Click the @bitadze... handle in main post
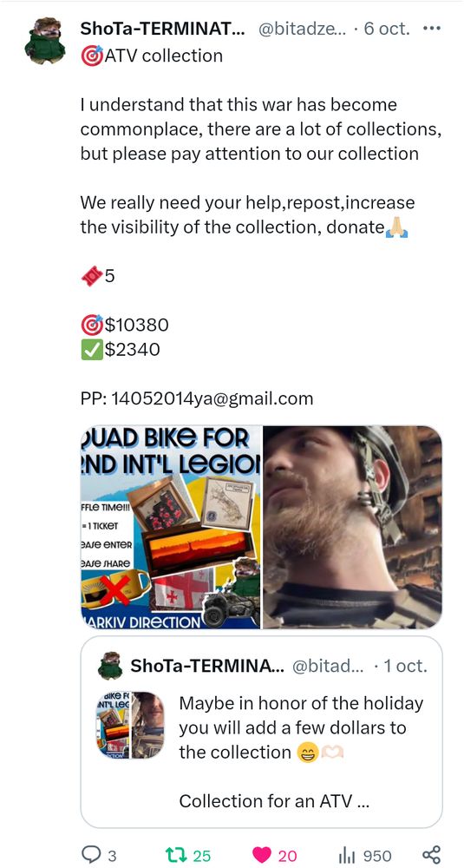This screenshot has width=464, height=868. tap(303, 29)
